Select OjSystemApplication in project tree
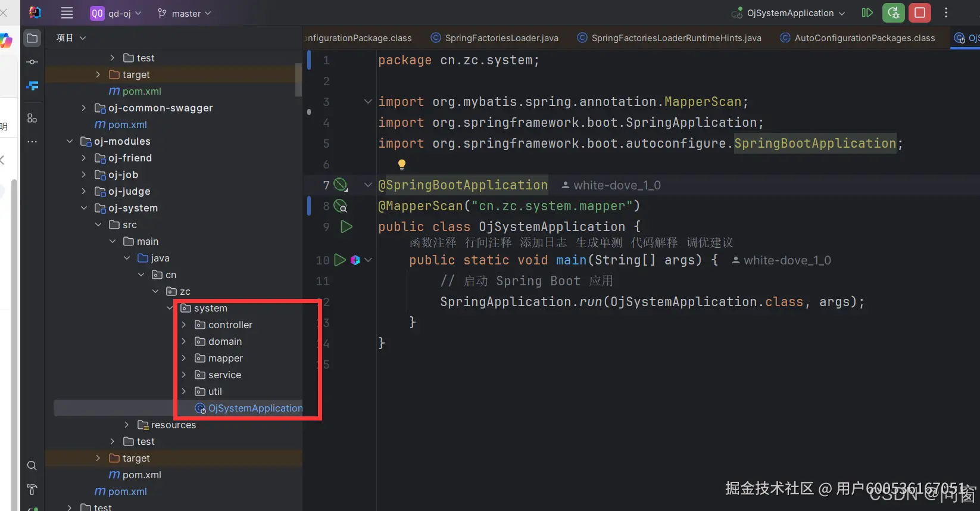 click(x=249, y=408)
